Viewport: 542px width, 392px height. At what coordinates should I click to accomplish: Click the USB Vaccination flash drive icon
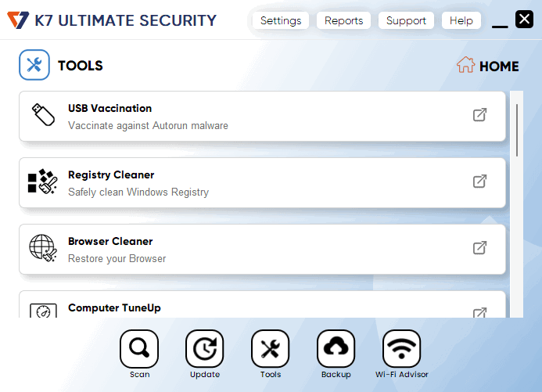(x=43, y=115)
